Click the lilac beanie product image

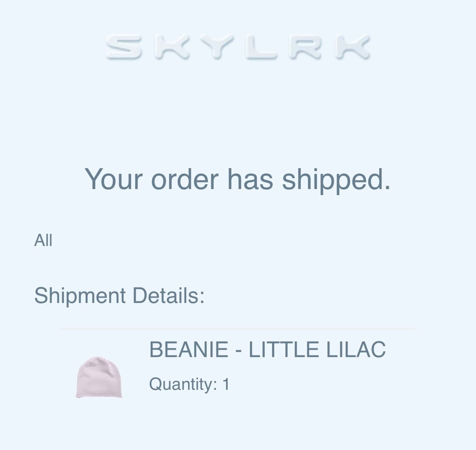(99, 377)
